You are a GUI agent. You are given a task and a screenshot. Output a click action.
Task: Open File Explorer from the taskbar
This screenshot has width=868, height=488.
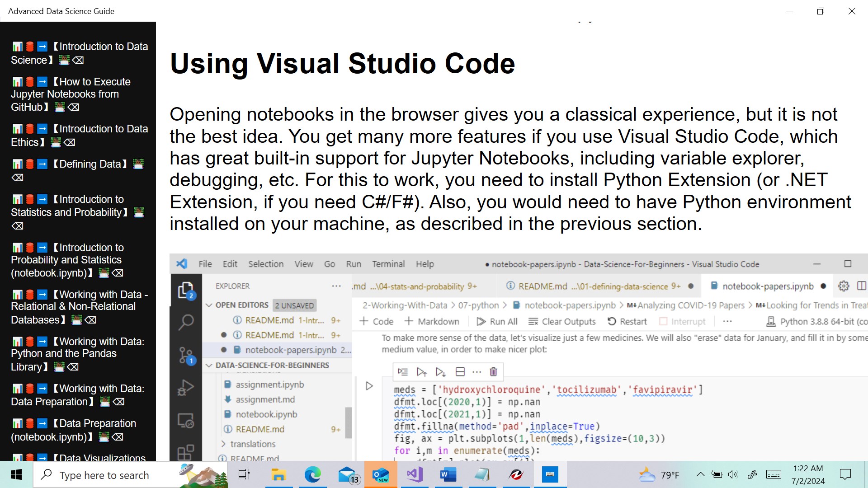278,474
